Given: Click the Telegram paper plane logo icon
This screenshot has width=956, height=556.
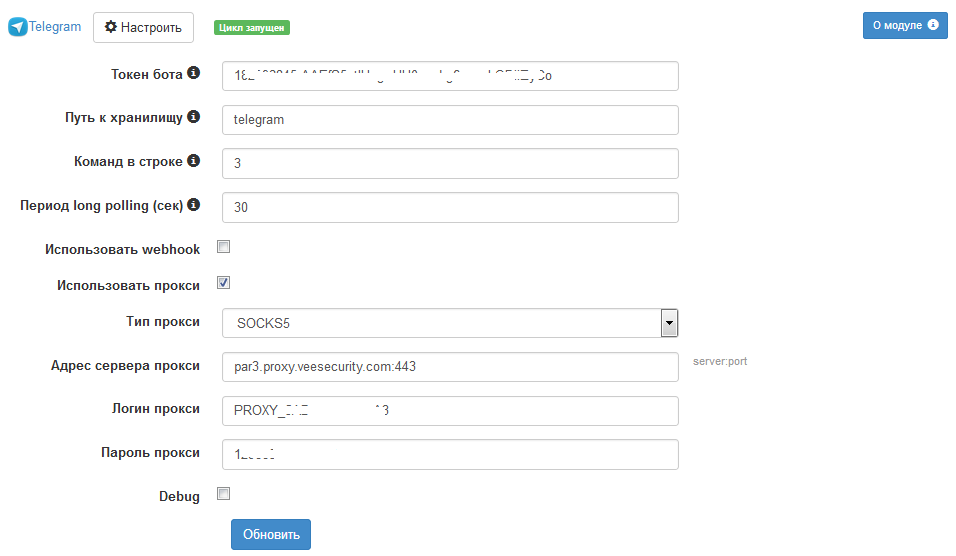Looking at the screenshot, I should point(18,27).
